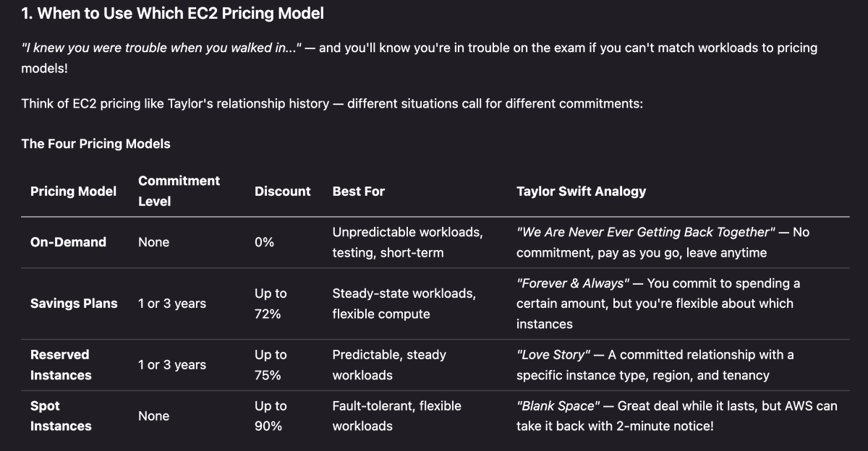Click the italic 'I knew you were trouble' quote
This screenshot has height=451, width=868.
[161, 48]
